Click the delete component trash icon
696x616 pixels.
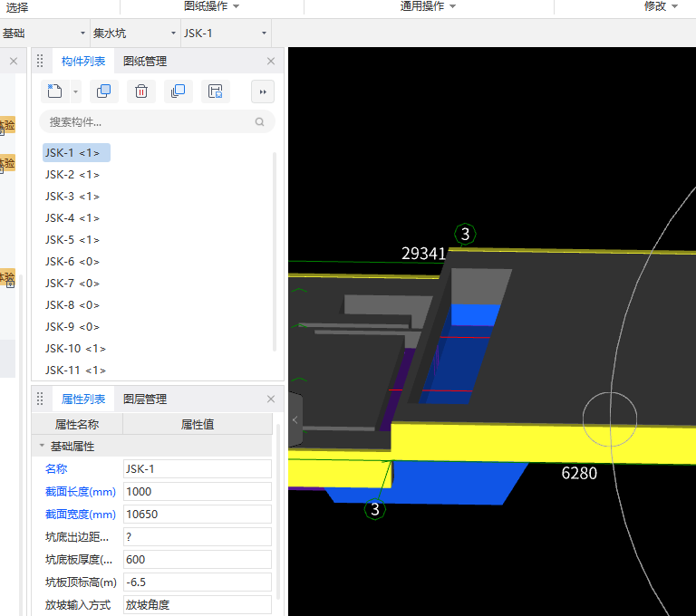click(141, 91)
